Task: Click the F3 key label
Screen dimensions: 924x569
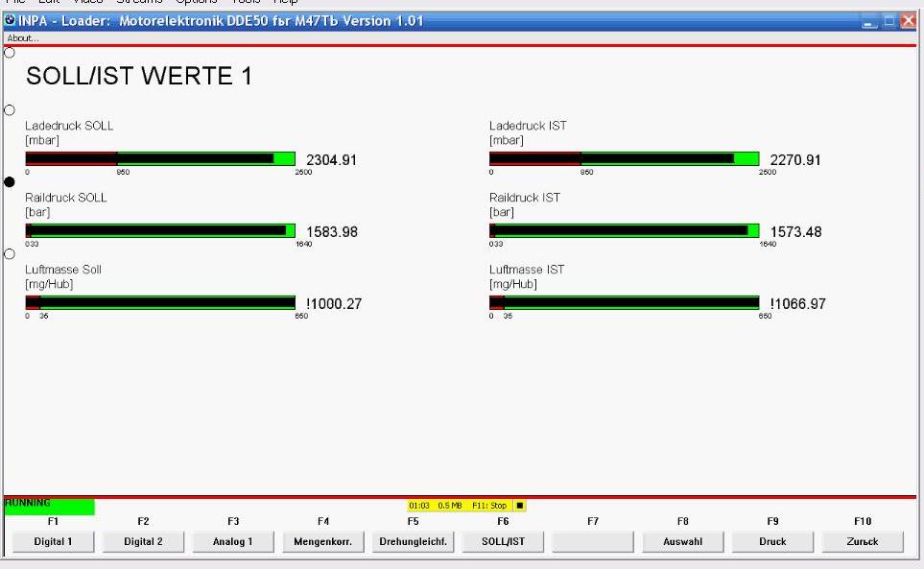Action: pos(233,521)
